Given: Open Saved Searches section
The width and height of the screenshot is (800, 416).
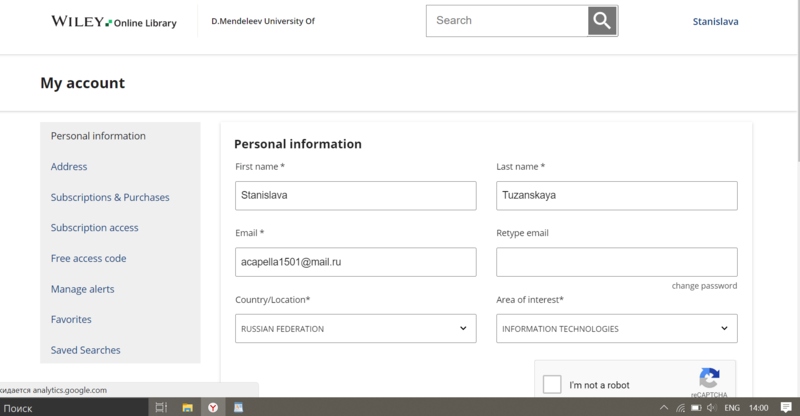Looking at the screenshot, I should pyautogui.click(x=85, y=350).
